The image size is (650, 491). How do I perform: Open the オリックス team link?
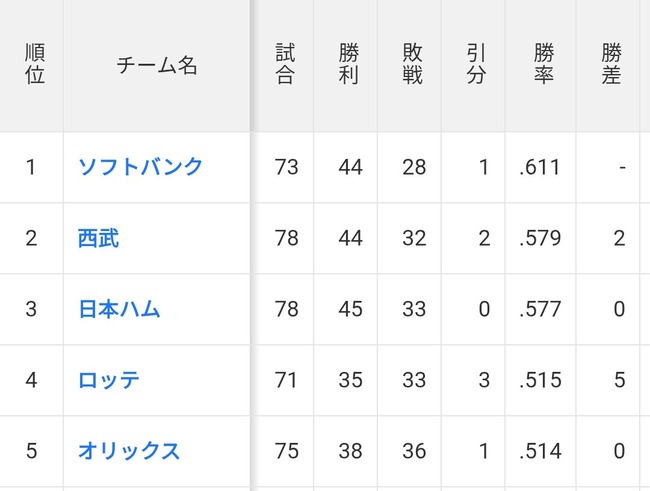pos(129,451)
